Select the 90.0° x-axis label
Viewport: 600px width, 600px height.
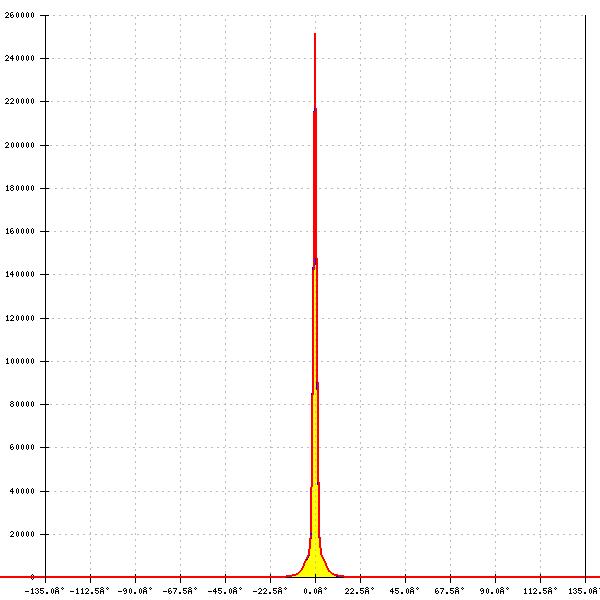[495, 591]
